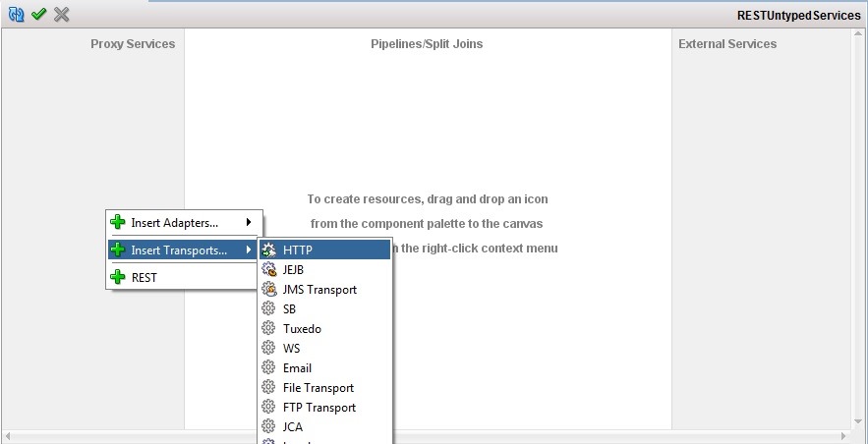This screenshot has height=444, width=868.
Task: Click the Proxy Services lane header
Action: coord(133,44)
